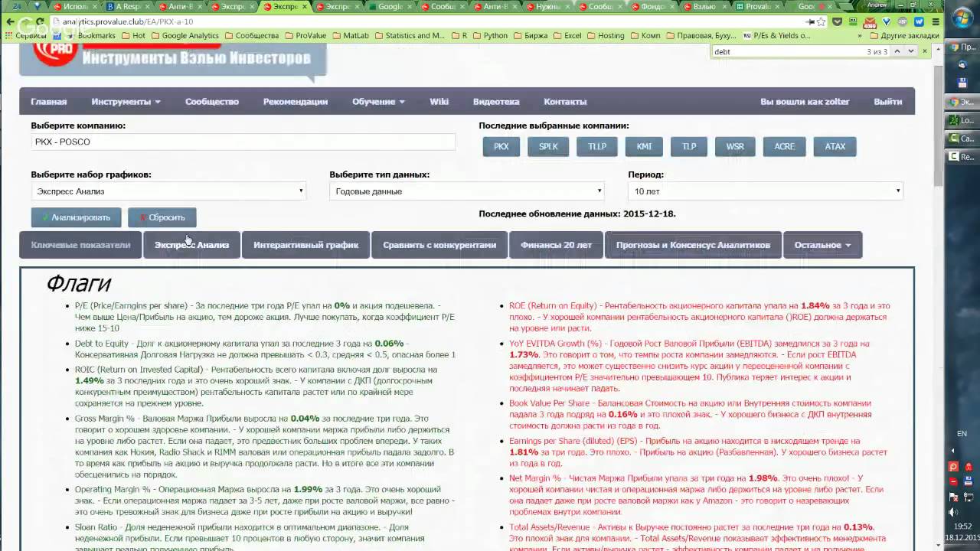Select recent company TLP

689,146
